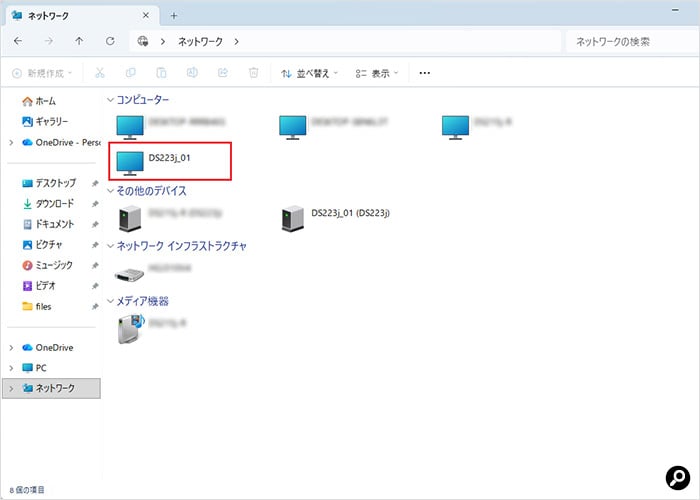Image resolution: width=700 pixels, height=500 pixels.
Task: Open デスクトップ in quick access
Action: pos(49,183)
